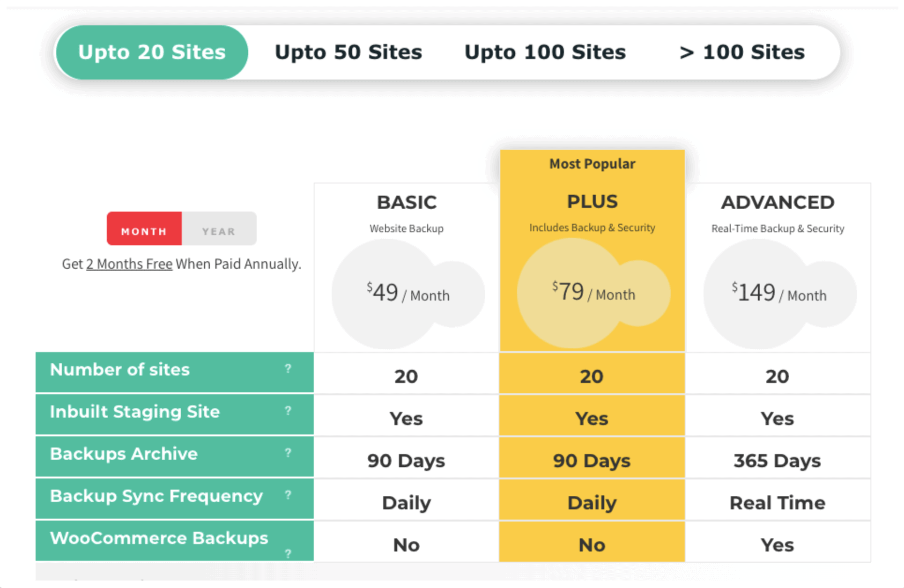Select the Upto 50 Sites tab

[x=348, y=52]
